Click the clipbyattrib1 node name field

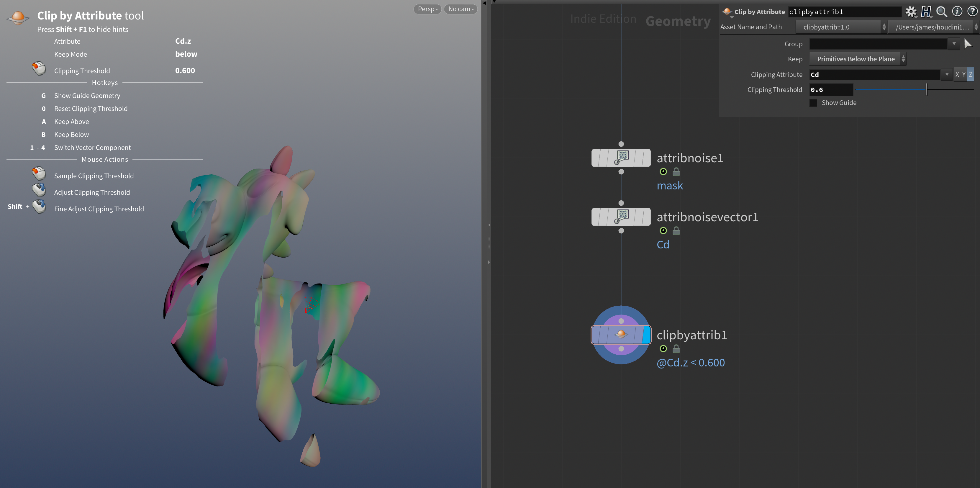844,12
